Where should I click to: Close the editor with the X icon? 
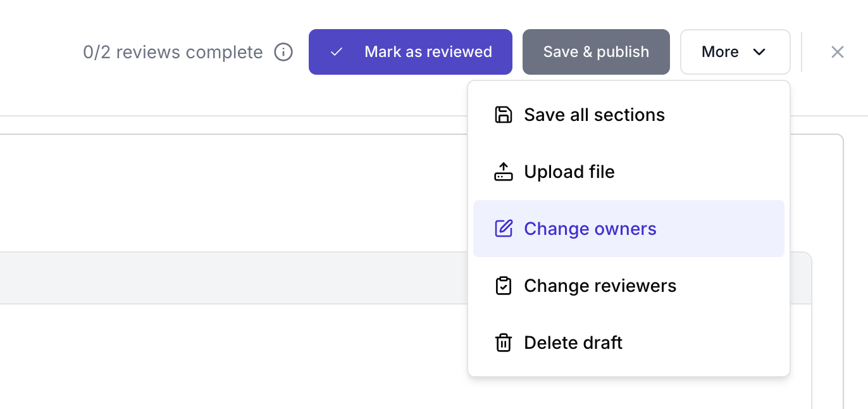tap(837, 52)
